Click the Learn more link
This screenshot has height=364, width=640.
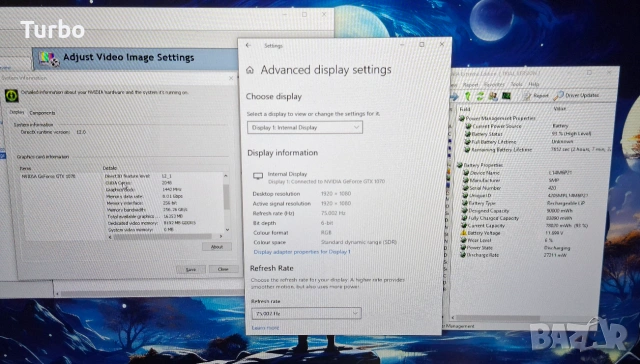(265, 328)
